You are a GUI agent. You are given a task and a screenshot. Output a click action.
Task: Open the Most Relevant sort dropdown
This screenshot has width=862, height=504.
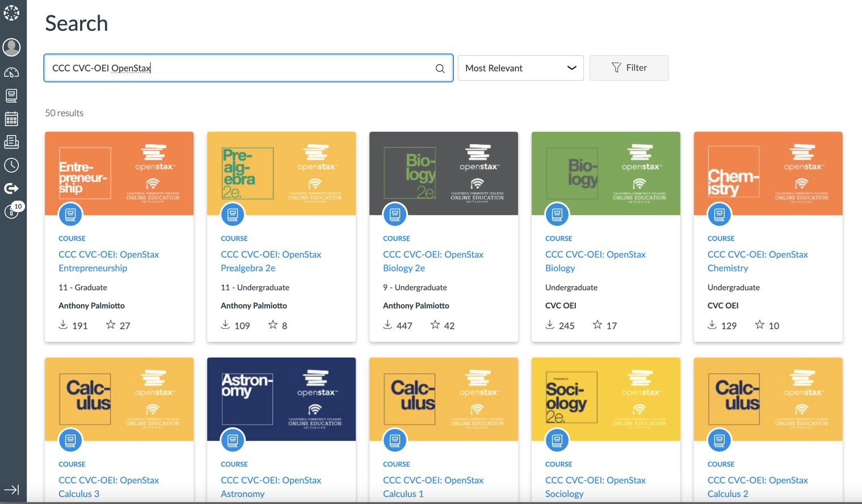coord(520,68)
